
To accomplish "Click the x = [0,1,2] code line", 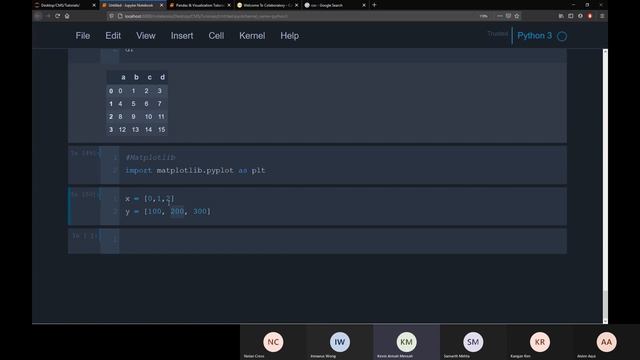I will tap(149, 199).
